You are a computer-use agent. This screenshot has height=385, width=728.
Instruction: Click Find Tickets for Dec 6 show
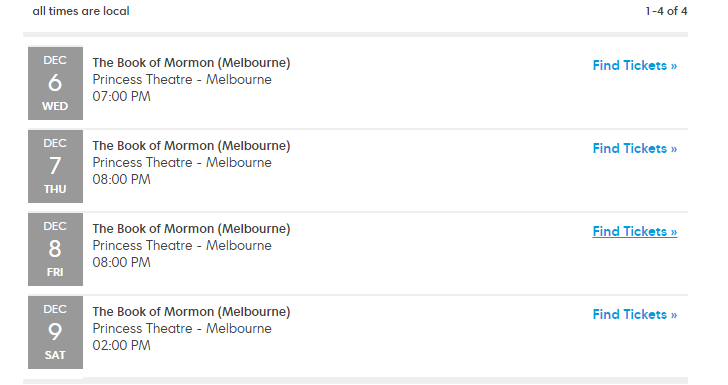635,65
